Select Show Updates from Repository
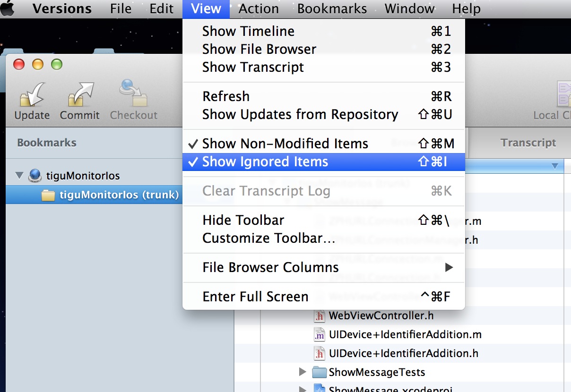This screenshot has height=392, width=571. tap(324, 114)
